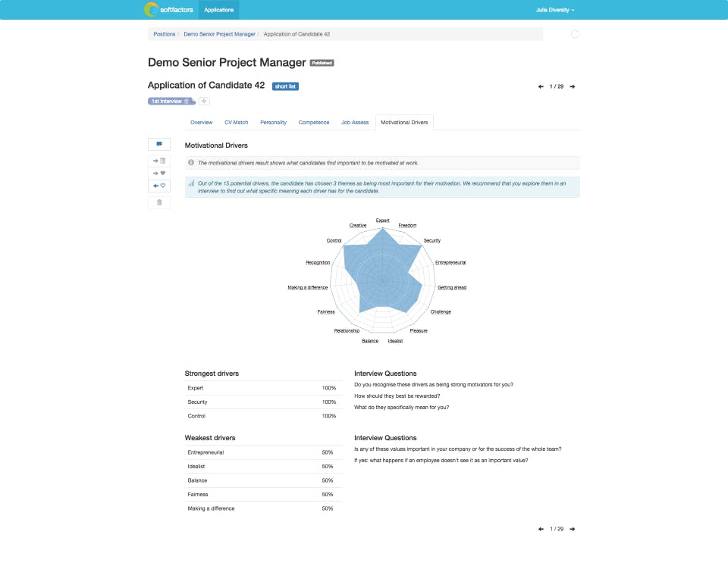Switch to the Personality tab
The width and height of the screenshot is (728, 566).
click(273, 123)
